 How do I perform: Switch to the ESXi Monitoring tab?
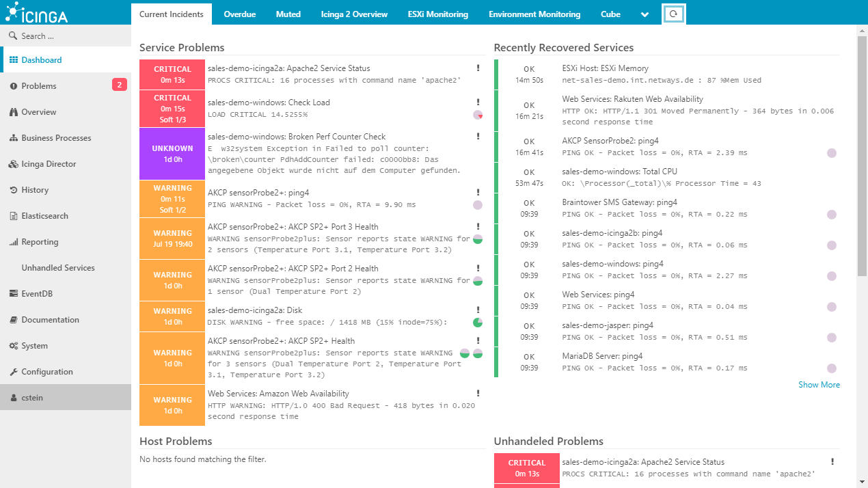point(437,14)
